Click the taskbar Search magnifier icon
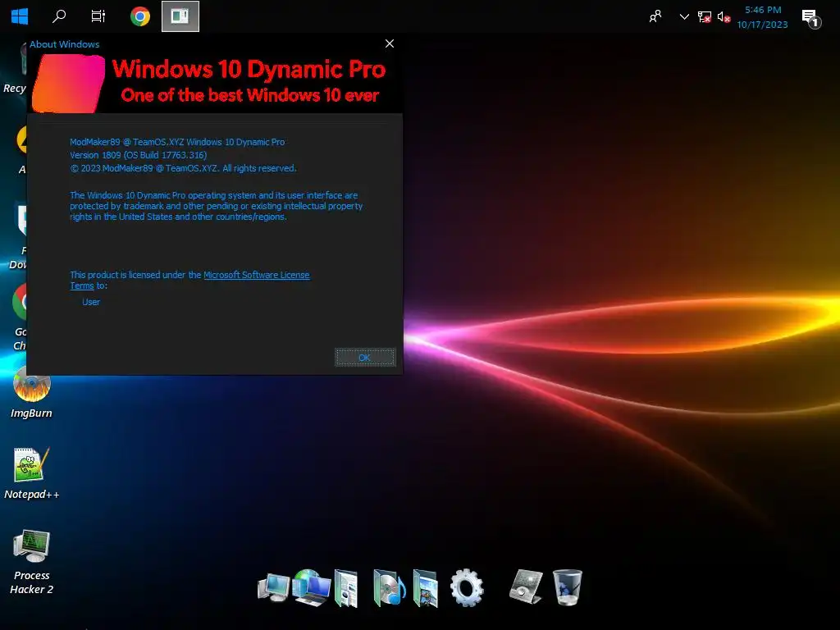The height and width of the screenshot is (630, 840). tap(59, 16)
